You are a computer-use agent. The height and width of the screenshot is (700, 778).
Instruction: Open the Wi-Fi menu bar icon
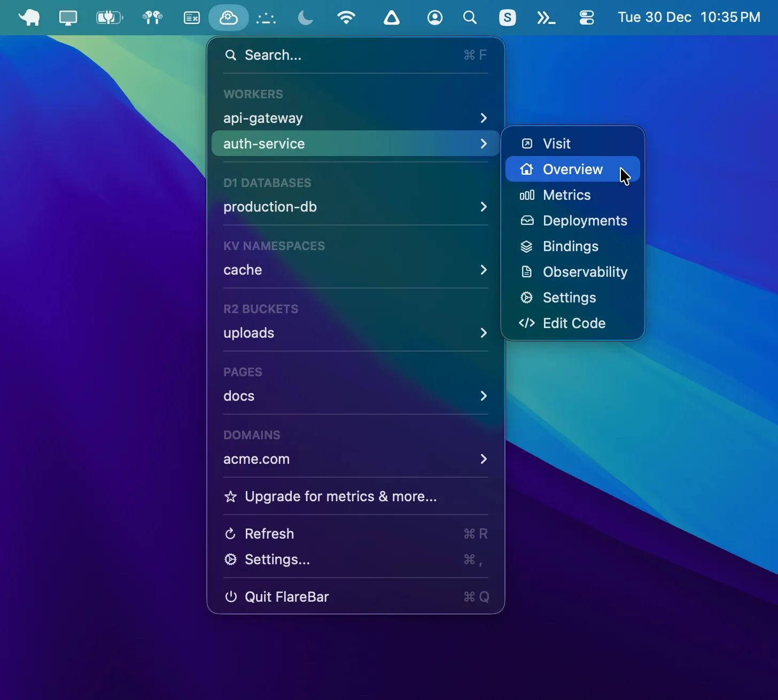(x=346, y=17)
